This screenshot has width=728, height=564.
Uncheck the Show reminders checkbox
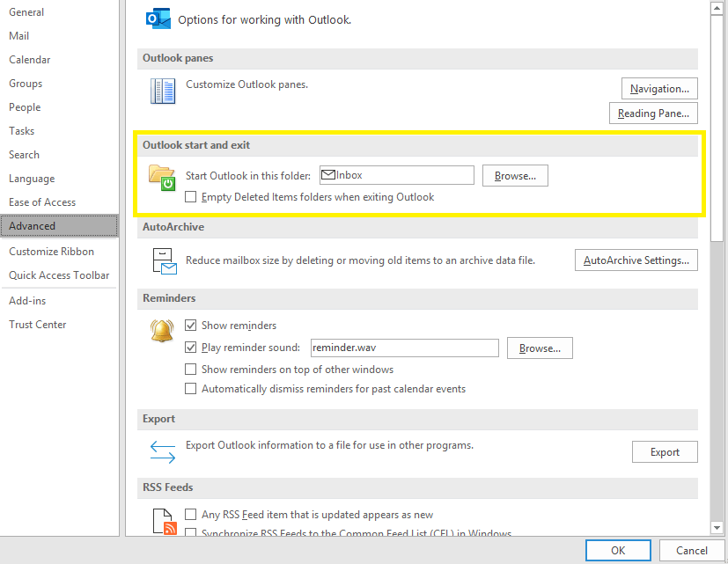coord(190,325)
